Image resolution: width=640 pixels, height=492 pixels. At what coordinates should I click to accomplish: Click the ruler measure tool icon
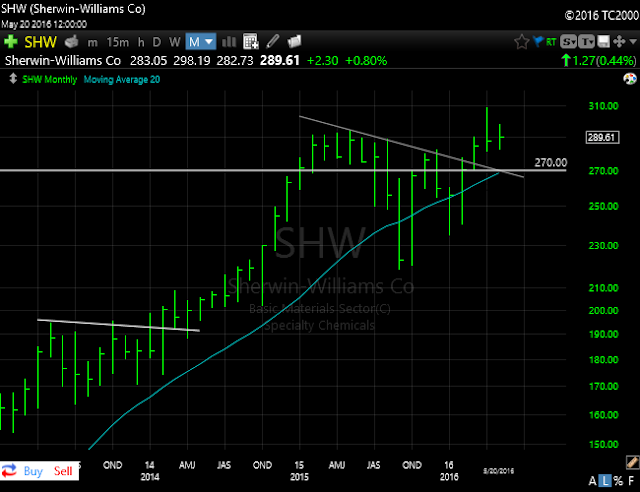(632, 463)
